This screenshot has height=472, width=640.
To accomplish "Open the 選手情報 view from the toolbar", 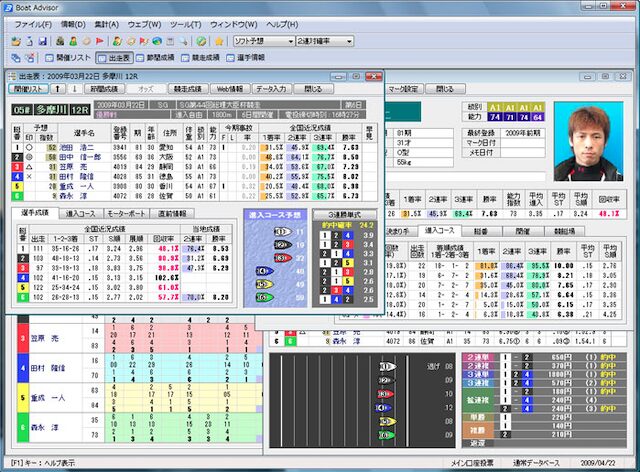I will 257,58.
